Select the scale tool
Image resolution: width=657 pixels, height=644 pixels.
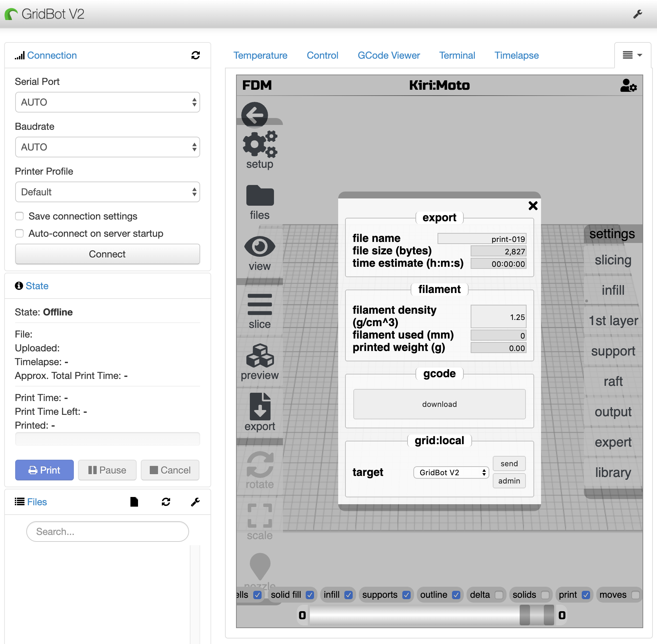[260, 522]
